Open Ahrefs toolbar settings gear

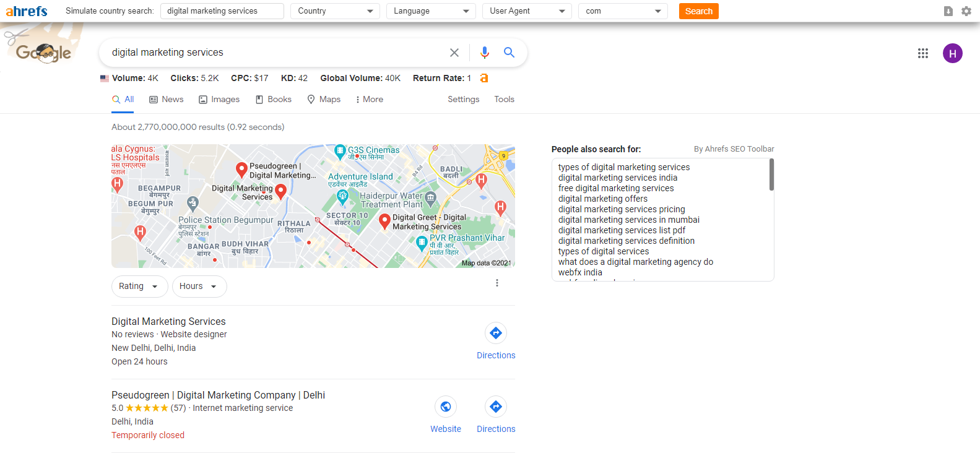point(966,11)
